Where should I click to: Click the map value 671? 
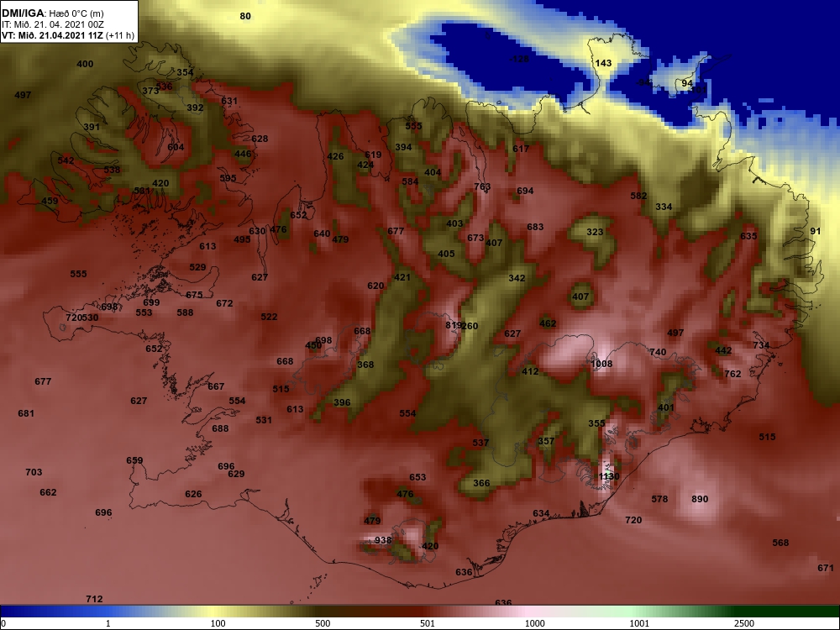pos(826,568)
